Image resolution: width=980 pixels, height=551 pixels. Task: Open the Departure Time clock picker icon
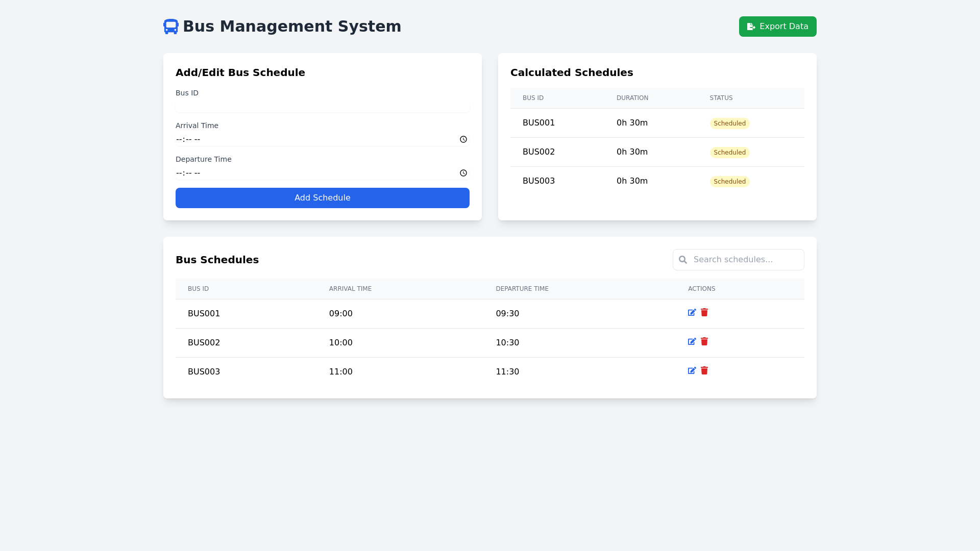[x=463, y=172]
